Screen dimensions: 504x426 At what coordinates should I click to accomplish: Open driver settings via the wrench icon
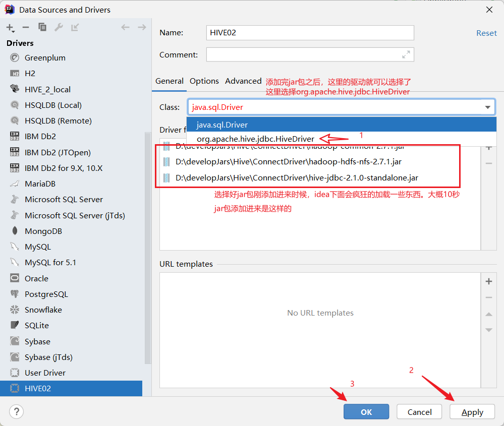[59, 27]
